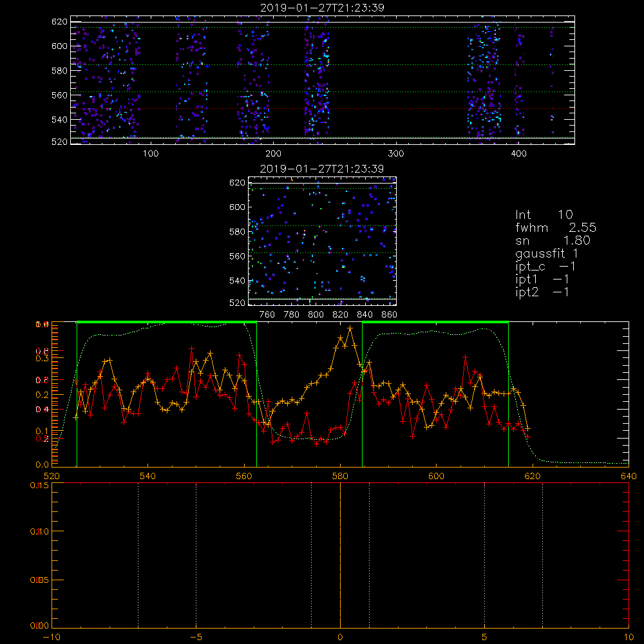This screenshot has height=644, width=644.
Task: Click x-axis label 800 on middle image
Action: tap(316, 315)
